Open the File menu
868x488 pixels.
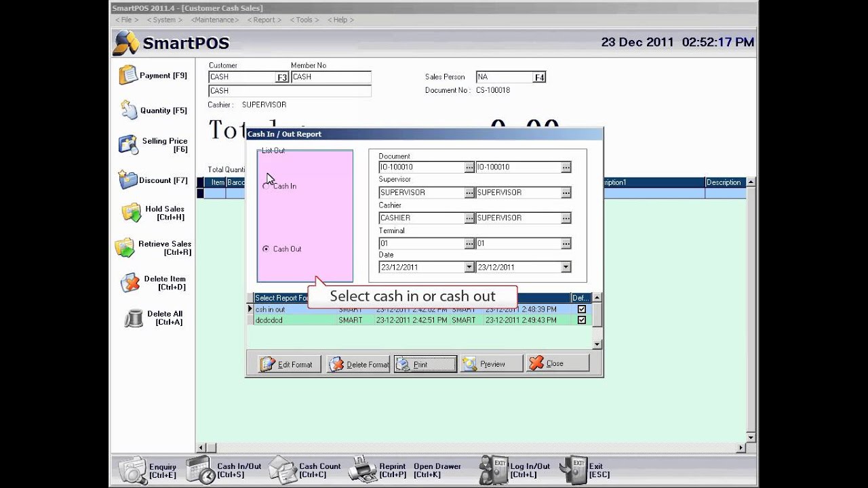click(x=127, y=20)
